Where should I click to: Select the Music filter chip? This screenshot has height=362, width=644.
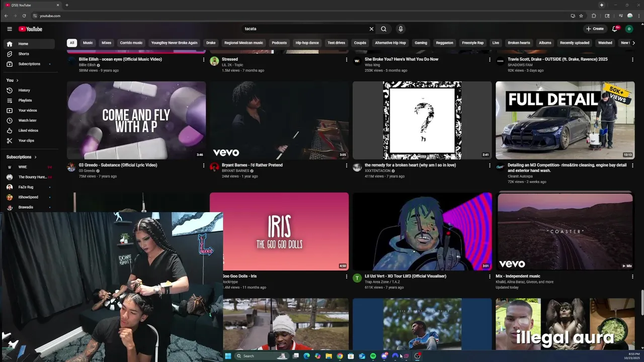click(x=88, y=43)
